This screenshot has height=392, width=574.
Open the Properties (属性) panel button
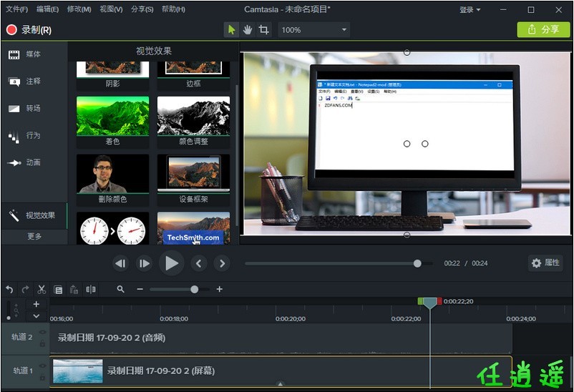tap(545, 263)
